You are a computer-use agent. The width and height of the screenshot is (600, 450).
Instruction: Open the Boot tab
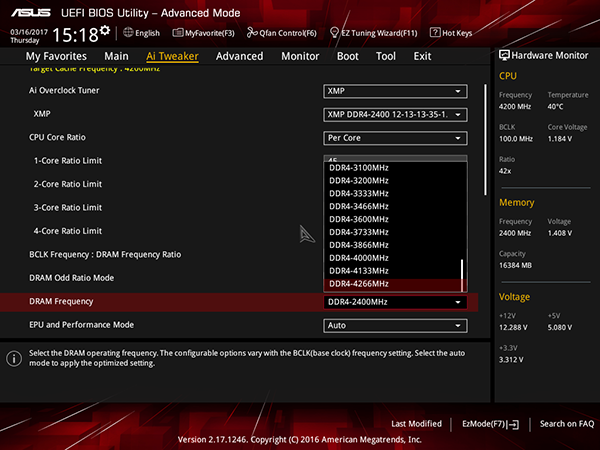pyautogui.click(x=348, y=56)
